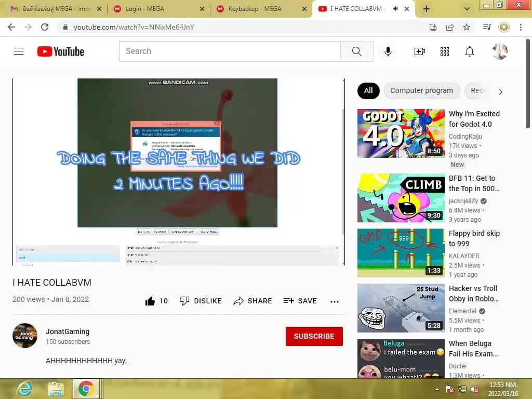Open Hacker vs Troll Obby thumbnail

point(401,308)
